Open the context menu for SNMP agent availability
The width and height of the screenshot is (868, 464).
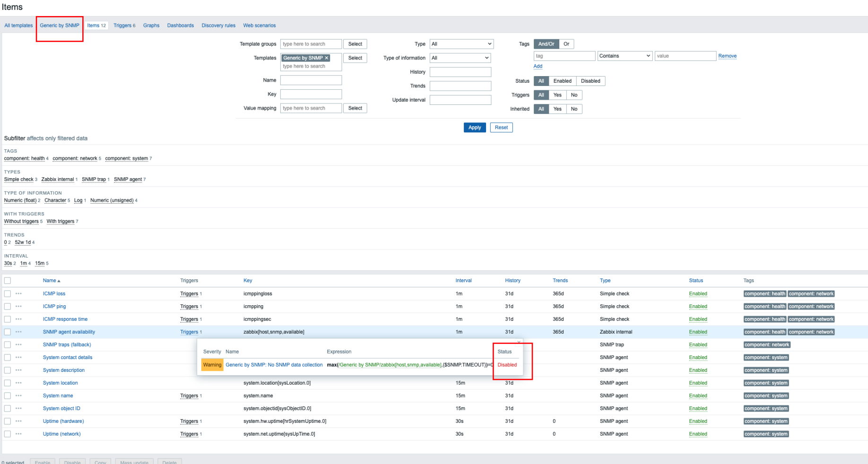tap(18, 332)
